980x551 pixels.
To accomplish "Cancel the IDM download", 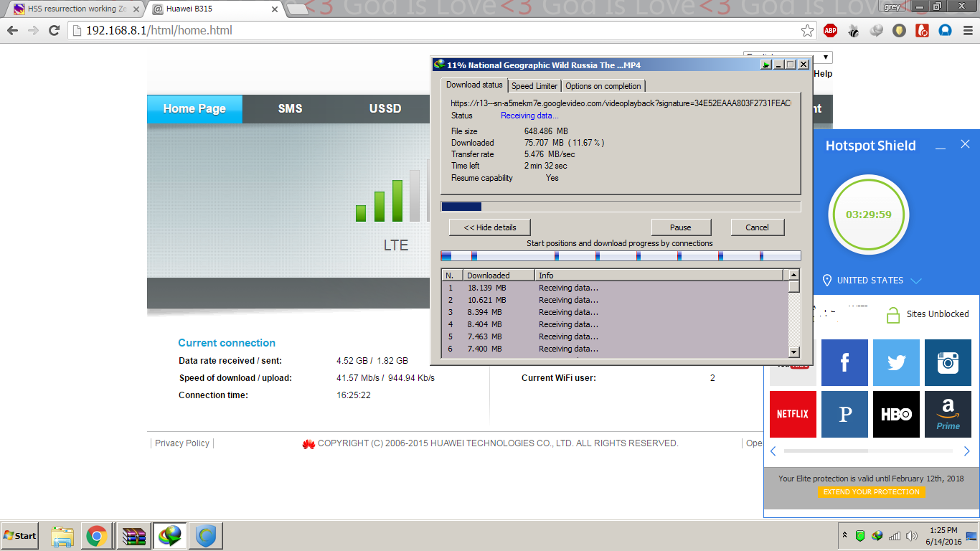I will (x=757, y=227).
